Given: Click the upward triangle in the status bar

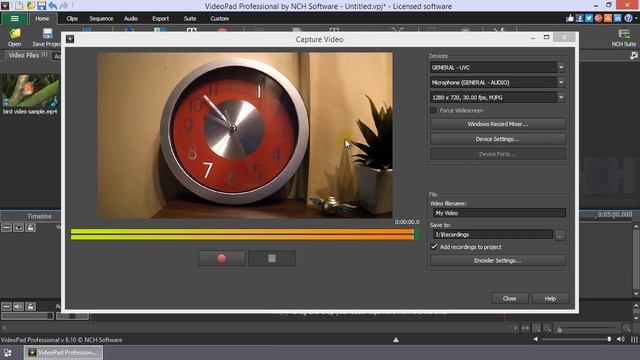Looking at the screenshot, I should (396, 340).
